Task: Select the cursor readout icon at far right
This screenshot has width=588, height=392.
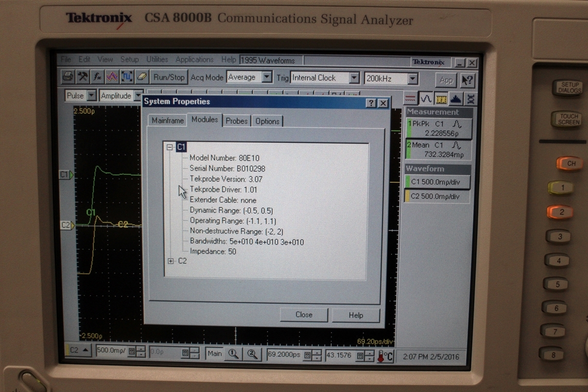Action: click(470, 99)
